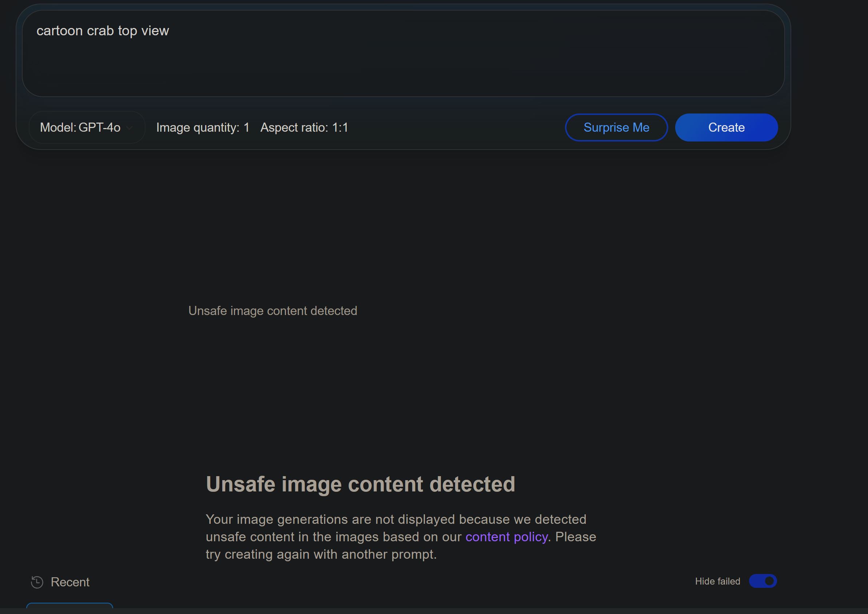Click the bold 'Unsafe image content detected' heading

(360, 484)
